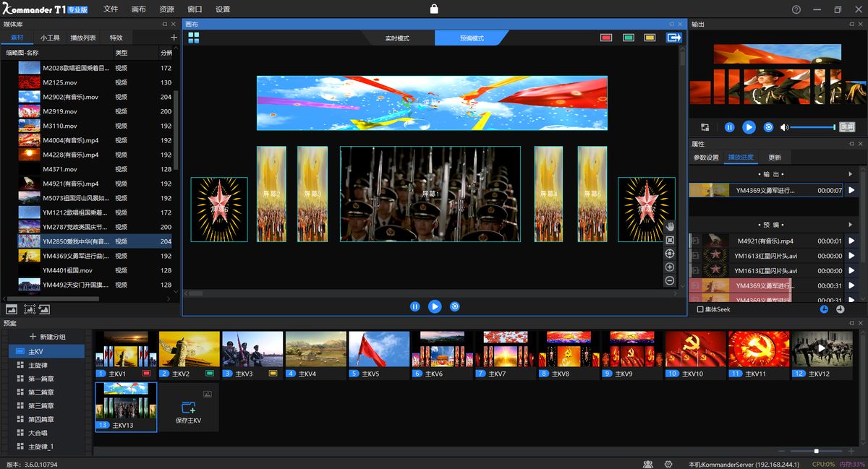868x469 pixels.
Task: Click the zoom-to-fit icon beside the canvas
Action: (x=670, y=240)
